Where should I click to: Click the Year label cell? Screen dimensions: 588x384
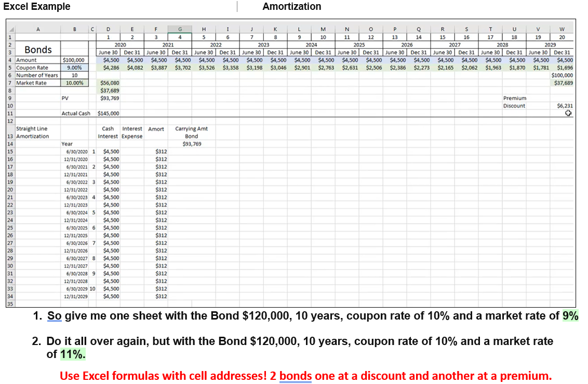tap(67, 144)
